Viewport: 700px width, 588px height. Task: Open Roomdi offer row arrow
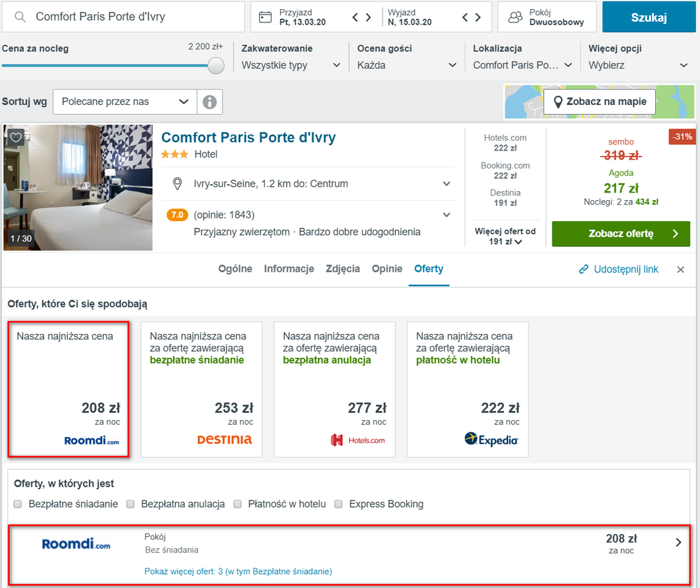click(x=678, y=542)
